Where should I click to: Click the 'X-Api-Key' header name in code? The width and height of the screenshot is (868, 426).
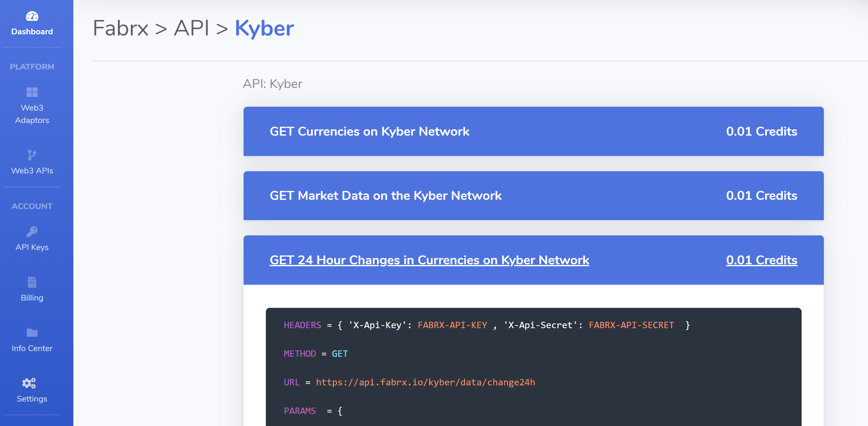(377, 325)
